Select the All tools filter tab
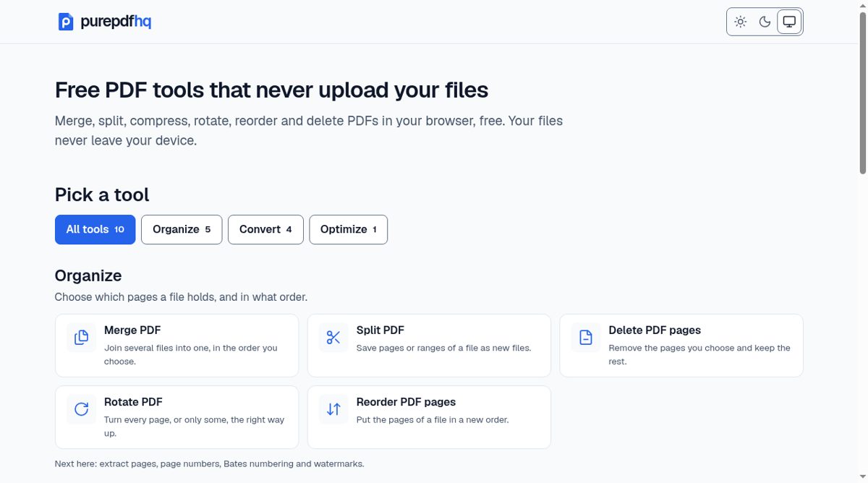Image resolution: width=868 pixels, height=483 pixels. pyautogui.click(x=95, y=229)
